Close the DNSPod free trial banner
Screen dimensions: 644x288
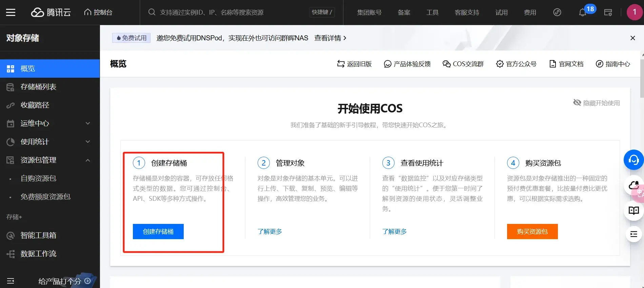[x=632, y=38]
